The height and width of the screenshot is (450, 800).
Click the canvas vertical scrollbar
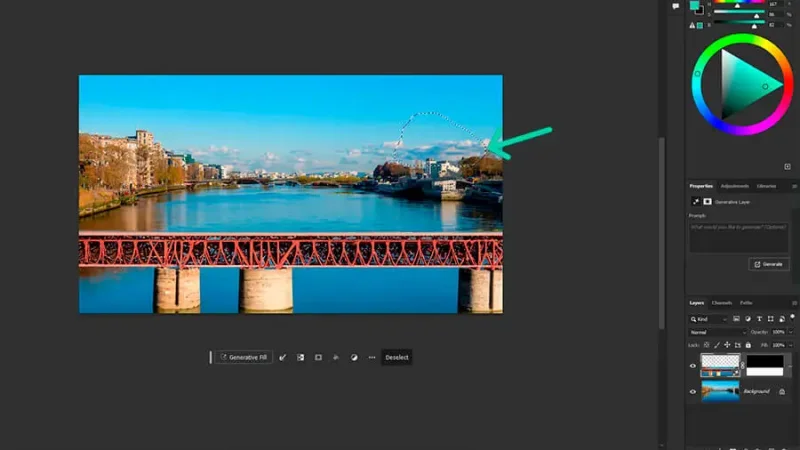[x=662, y=233]
